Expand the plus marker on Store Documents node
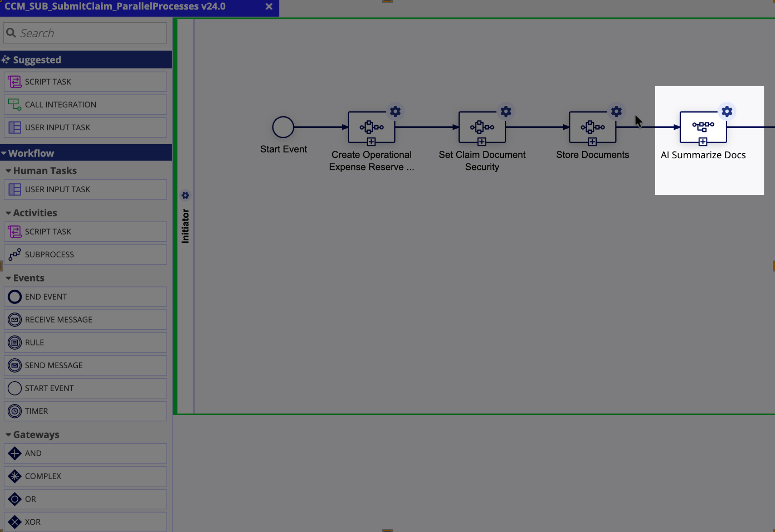The width and height of the screenshot is (775, 532). (592, 142)
